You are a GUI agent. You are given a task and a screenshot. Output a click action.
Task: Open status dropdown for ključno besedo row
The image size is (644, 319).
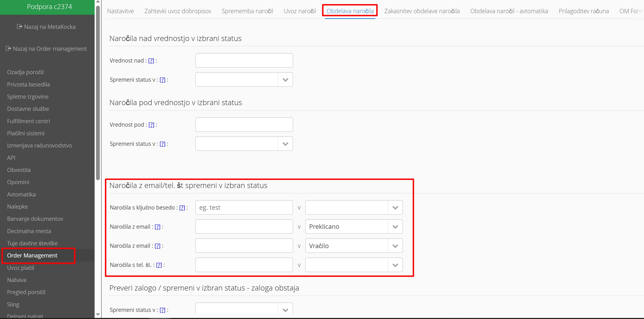click(395, 207)
